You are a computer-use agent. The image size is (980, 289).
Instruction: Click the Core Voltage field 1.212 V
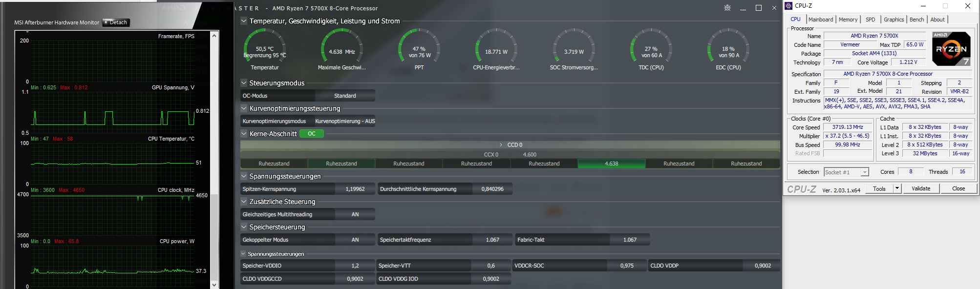[908, 62]
